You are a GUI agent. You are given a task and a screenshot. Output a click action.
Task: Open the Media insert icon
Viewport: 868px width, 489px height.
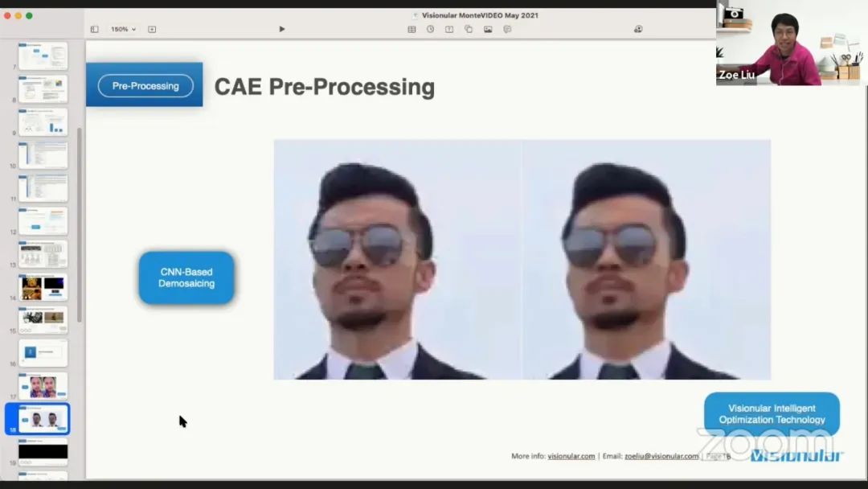(x=488, y=29)
